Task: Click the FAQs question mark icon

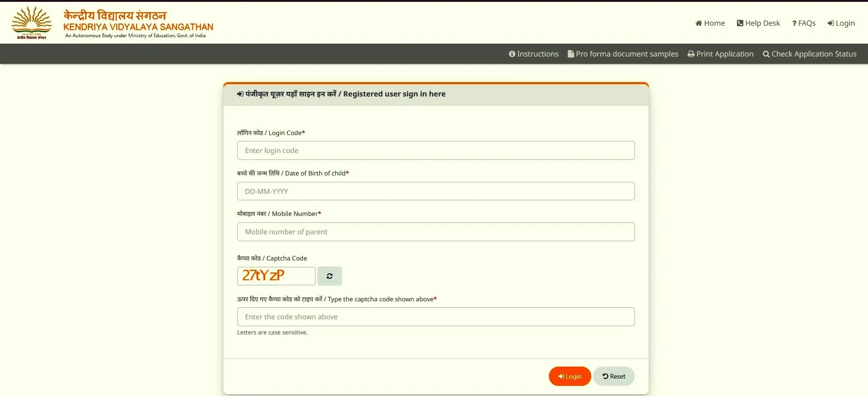Action: (x=794, y=23)
